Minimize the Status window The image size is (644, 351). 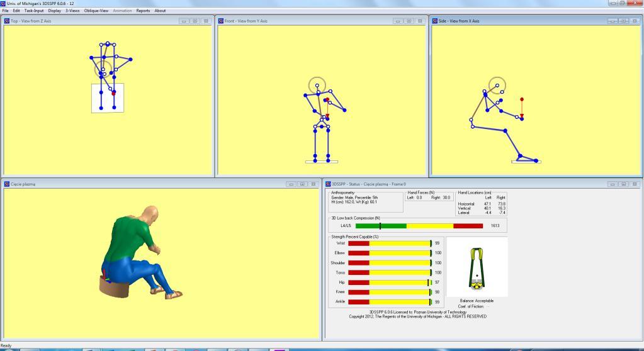[613, 184]
